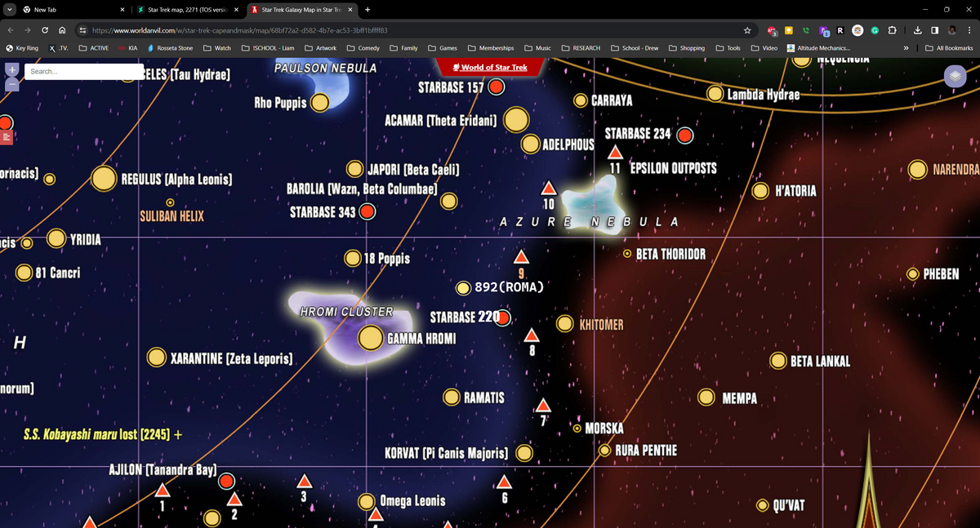
Task: Select outpost 8 triangle marker
Action: point(532,335)
